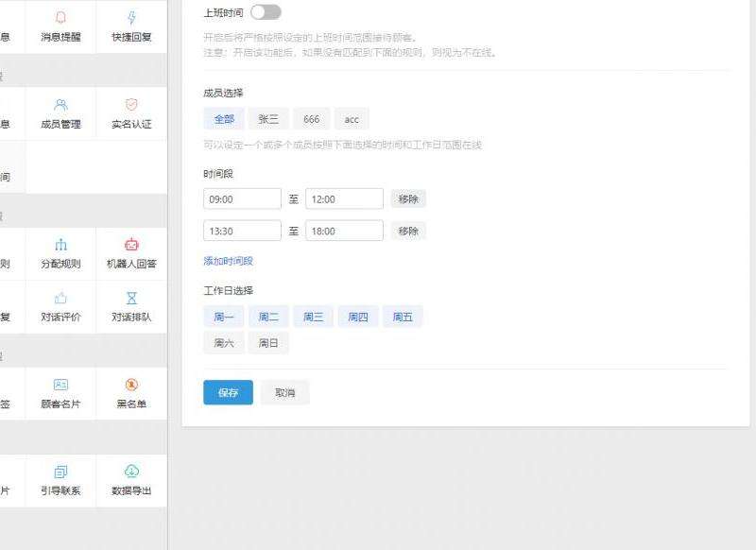756x550 pixels.
Task: Select 全部 member tag
Action: click(x=224, y=119)
